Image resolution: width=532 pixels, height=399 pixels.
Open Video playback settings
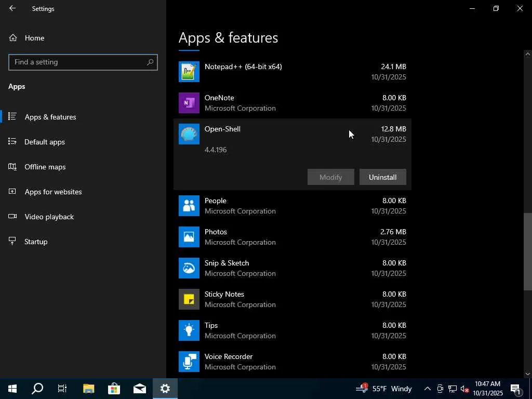pos(49,217)
